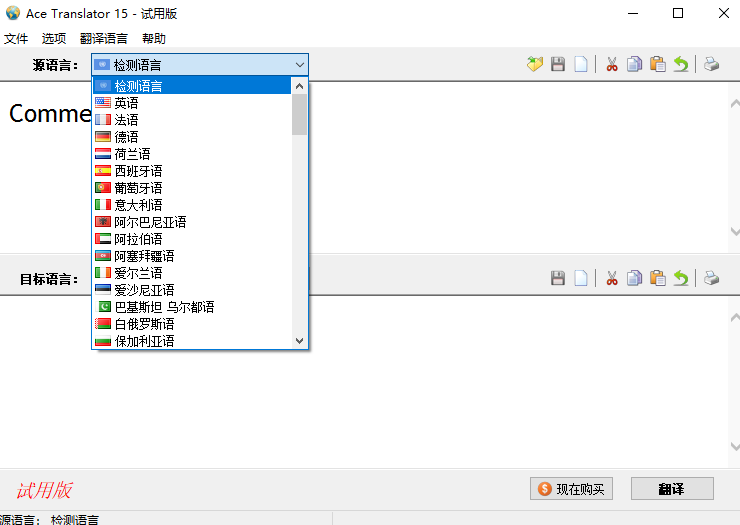Click the 翻译 button

pyautogui.click(x=672, y=489)
